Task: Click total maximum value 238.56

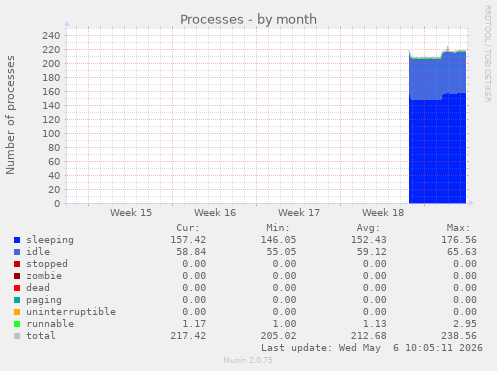Action: click(459, 336)
